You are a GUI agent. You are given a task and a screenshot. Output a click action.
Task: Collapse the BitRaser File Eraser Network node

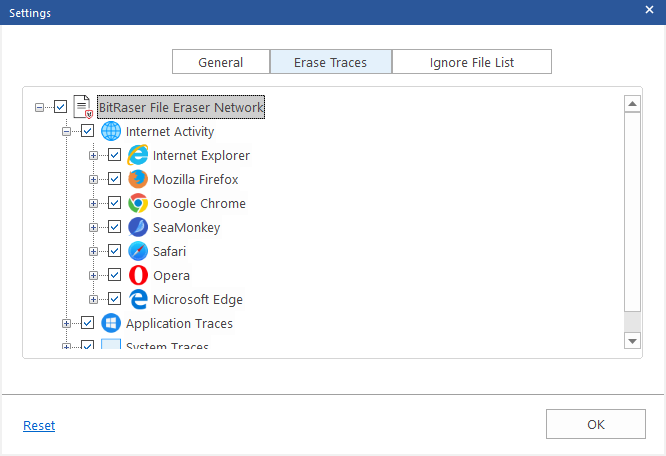39,107
